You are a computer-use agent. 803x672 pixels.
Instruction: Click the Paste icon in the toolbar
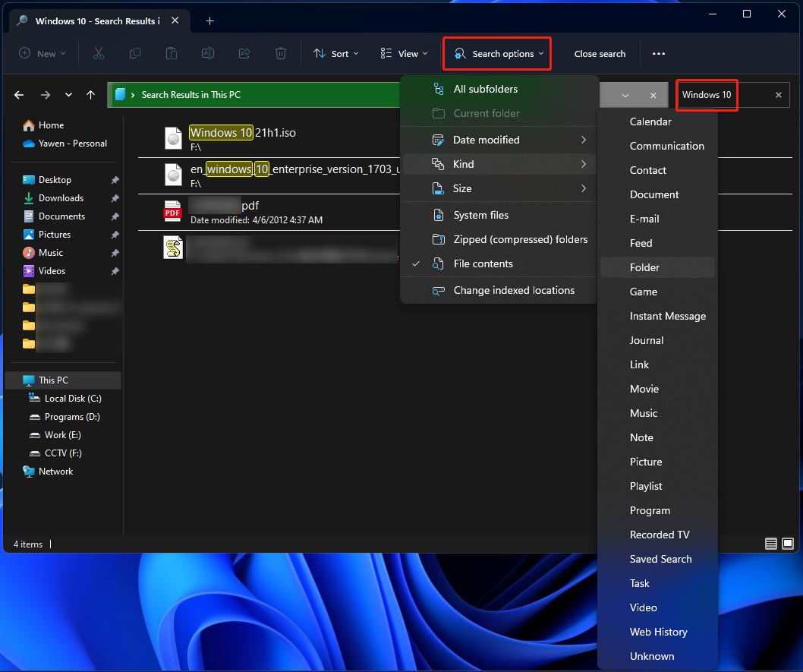click(171, 53)
